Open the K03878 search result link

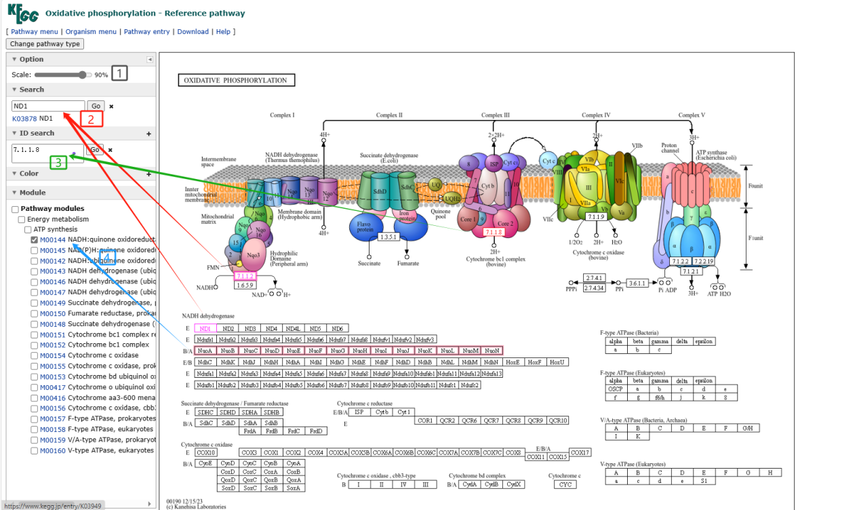[x=25, y=118]
